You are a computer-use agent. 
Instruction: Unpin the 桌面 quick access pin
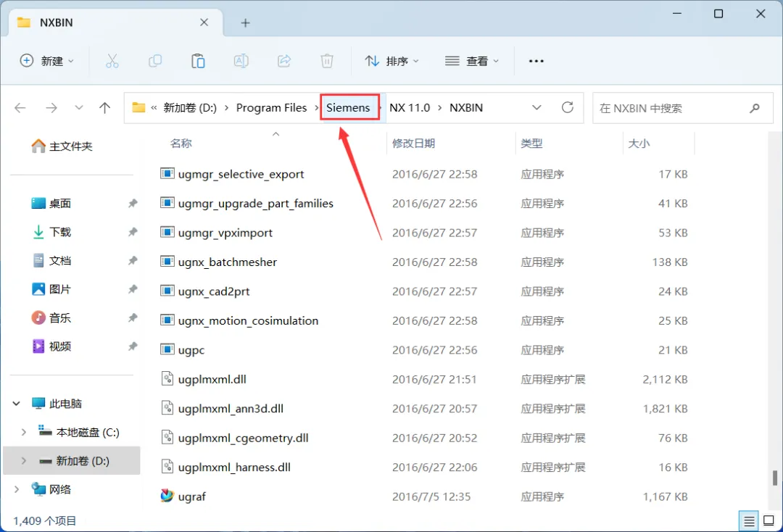(x=133, y=203)
